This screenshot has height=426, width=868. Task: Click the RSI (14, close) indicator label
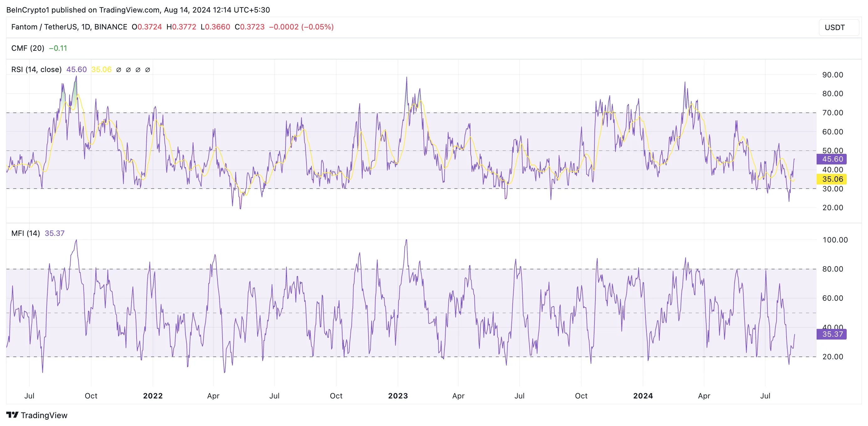36,69
